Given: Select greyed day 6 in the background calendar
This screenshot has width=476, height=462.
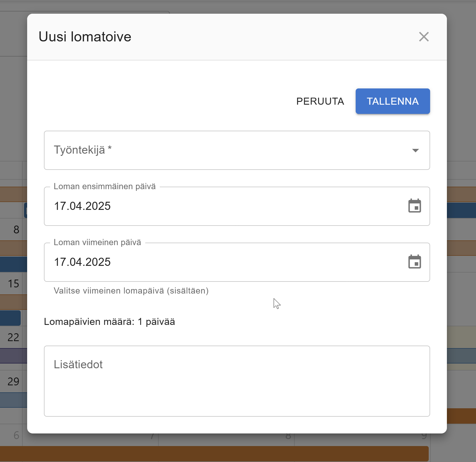Looking at the screenshot, I should click(16, 435).
